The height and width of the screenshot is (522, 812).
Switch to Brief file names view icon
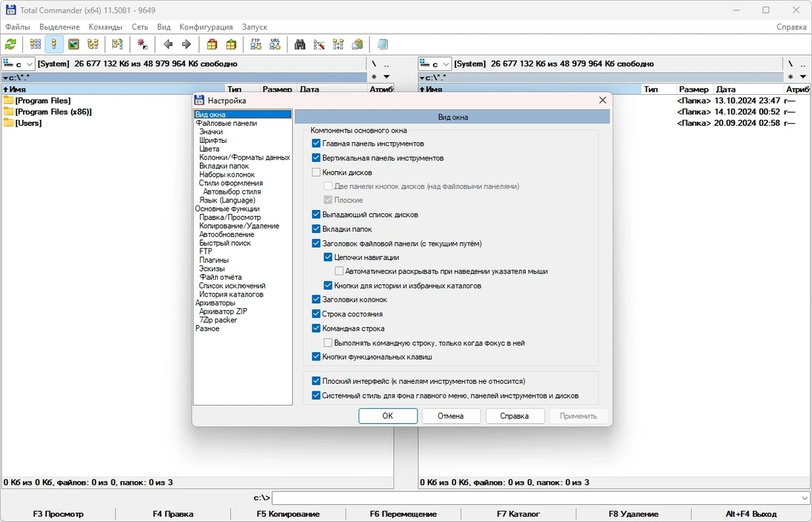click(35, 45)
